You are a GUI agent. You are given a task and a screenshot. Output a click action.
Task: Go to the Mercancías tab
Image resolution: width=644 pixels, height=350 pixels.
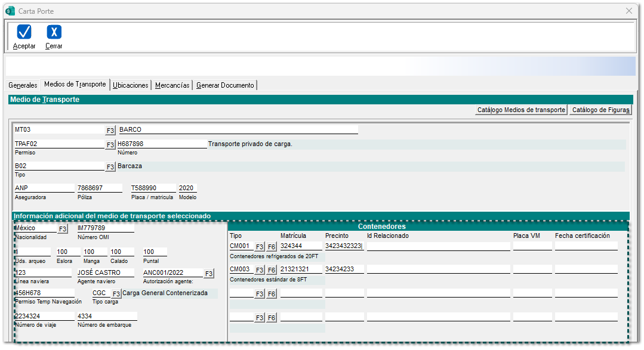coord(172,85)
